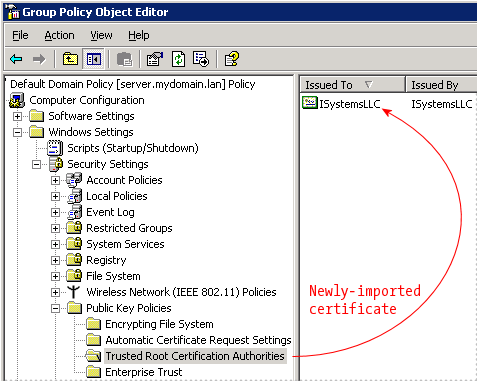Image resolution: width=477 pixels, height=381 pixels.
Task: Expand the Software Settings node
Action: click(x=17, y=116)
